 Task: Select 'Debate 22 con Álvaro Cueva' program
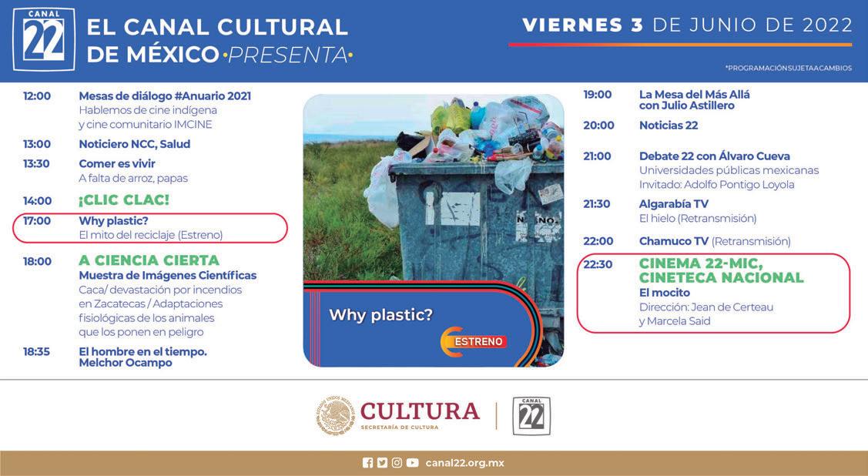click(x=715, y=156)
